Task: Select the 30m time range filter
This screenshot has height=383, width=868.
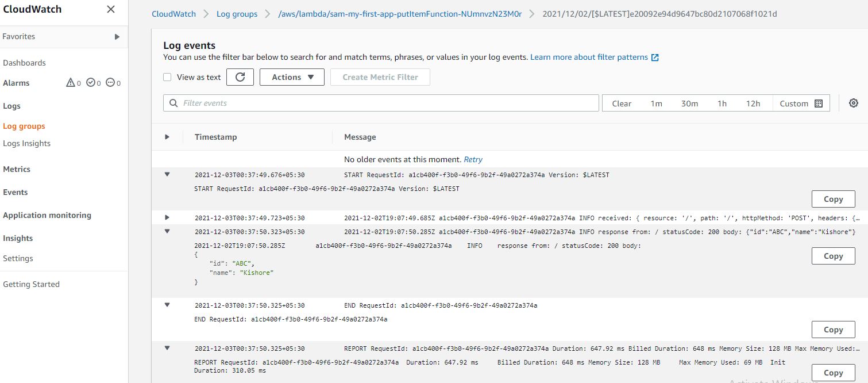Action: (x=689, y=104)
